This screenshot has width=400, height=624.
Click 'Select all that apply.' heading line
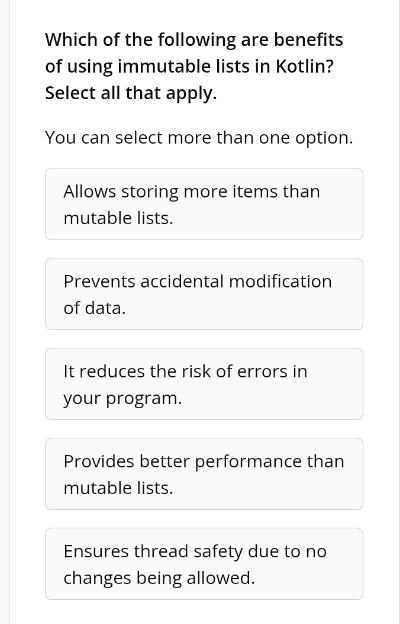coord(131,93)
